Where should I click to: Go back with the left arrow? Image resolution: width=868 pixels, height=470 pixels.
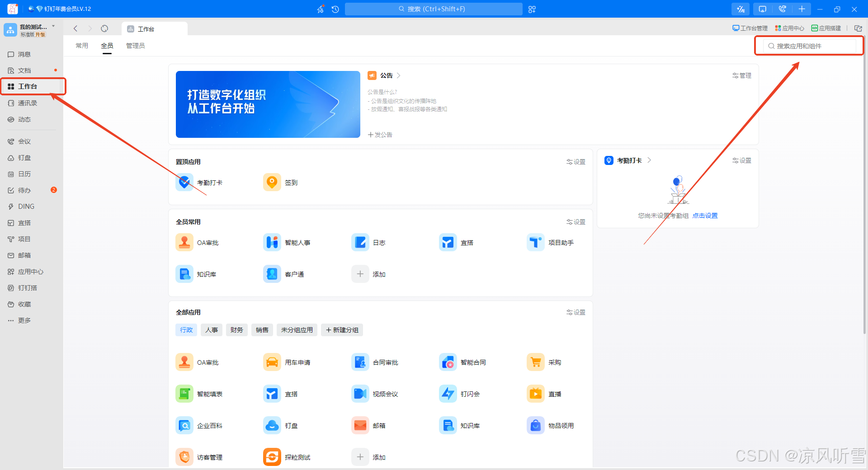75,28
